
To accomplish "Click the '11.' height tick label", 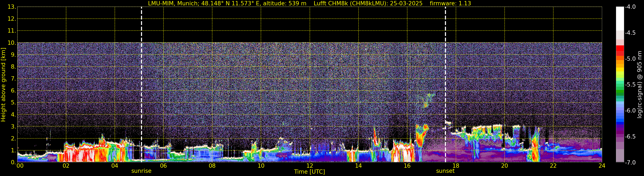I will pyautogui.click(x=12, y=31).
